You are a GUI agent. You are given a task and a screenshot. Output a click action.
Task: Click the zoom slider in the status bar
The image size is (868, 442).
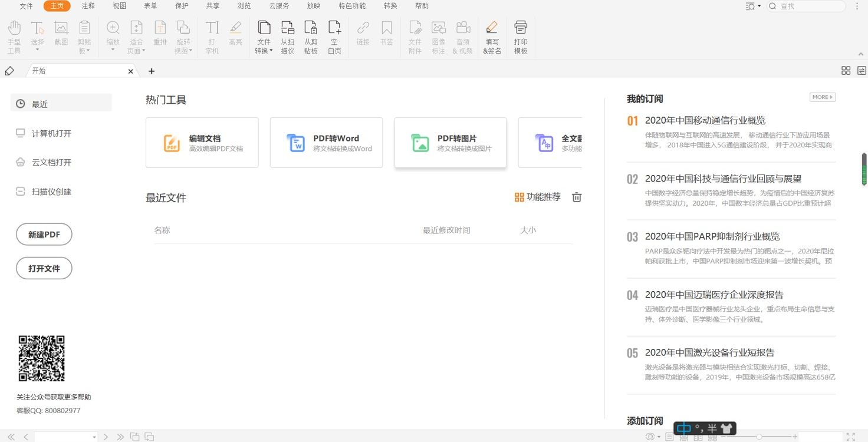tap(759, 437)
